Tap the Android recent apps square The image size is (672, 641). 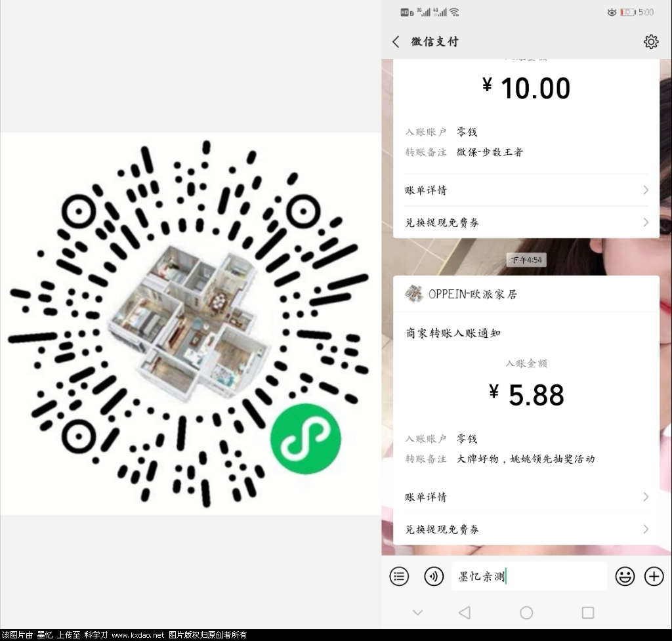click(x=588, y=613)
